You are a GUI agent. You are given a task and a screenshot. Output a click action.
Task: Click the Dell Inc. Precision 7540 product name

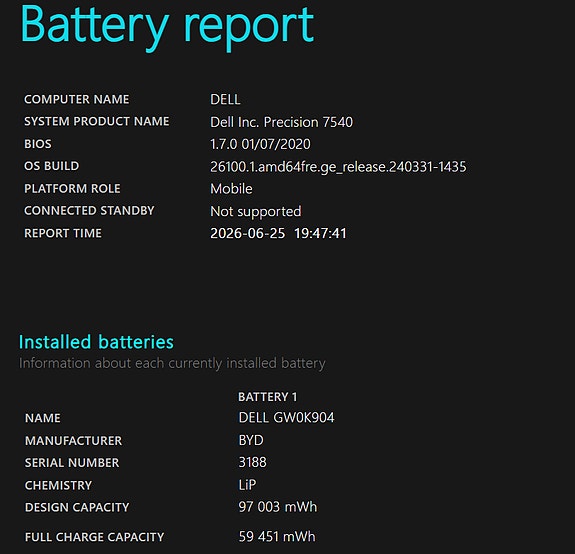281,122
